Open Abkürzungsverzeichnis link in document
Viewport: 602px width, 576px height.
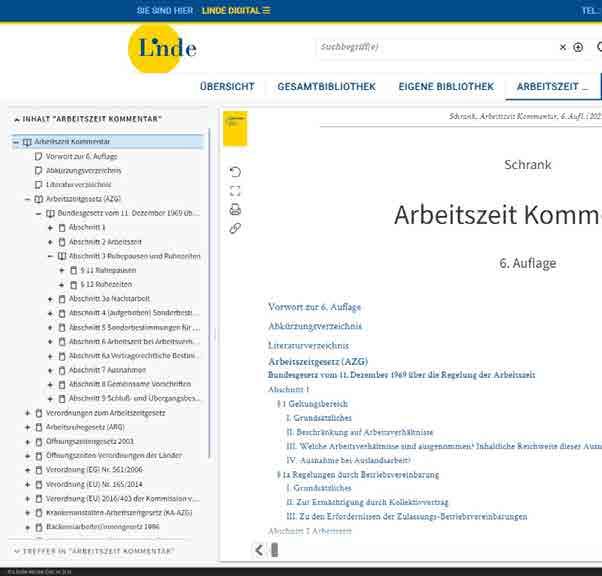(x=315, y=326)
